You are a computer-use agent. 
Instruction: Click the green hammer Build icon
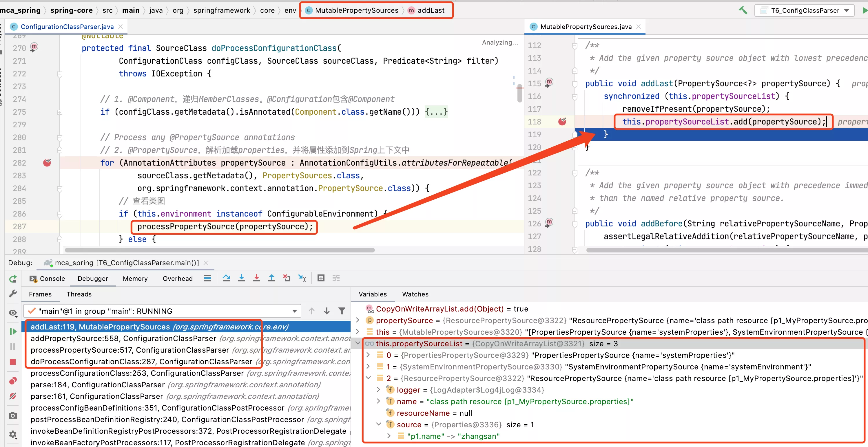743,10
